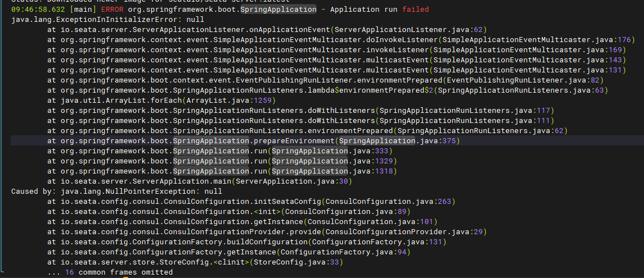Open SimpleApplicationEventMulticaster.java:131 link
The image size is (644, 278).
[528, 70]
